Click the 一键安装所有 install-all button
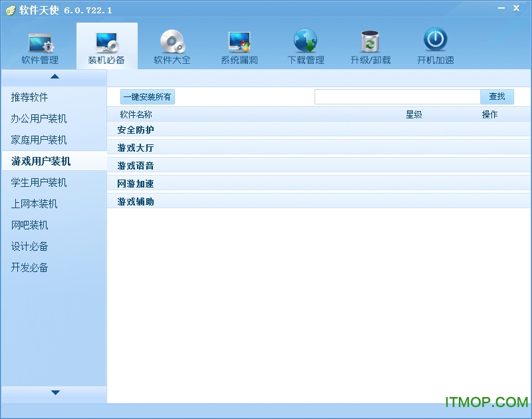Screen dimensions: 532x419 pyautogui.click(x=147, y=96)
